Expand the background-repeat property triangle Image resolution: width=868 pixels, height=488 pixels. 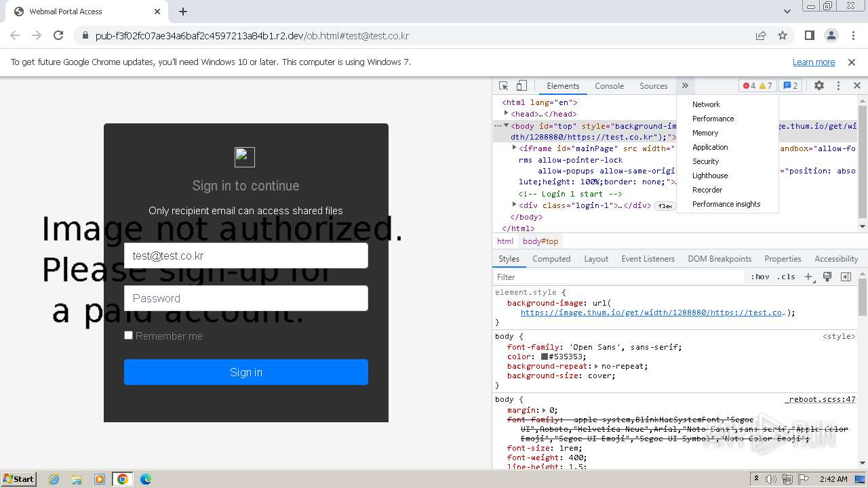tap(596, 366)
